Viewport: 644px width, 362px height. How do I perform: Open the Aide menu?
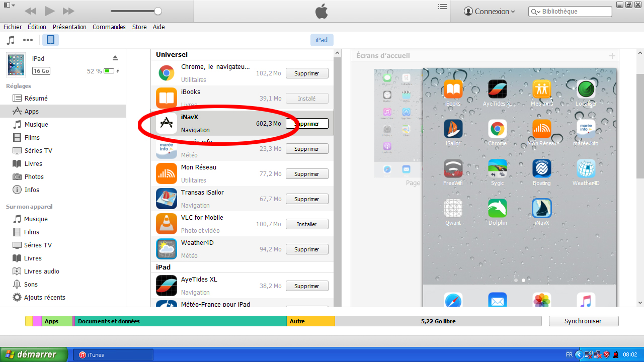[158, 27]
